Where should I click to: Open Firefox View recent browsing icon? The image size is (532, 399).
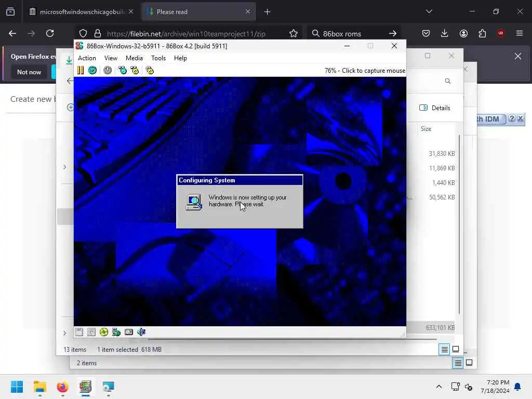click(x=10, y=11)
